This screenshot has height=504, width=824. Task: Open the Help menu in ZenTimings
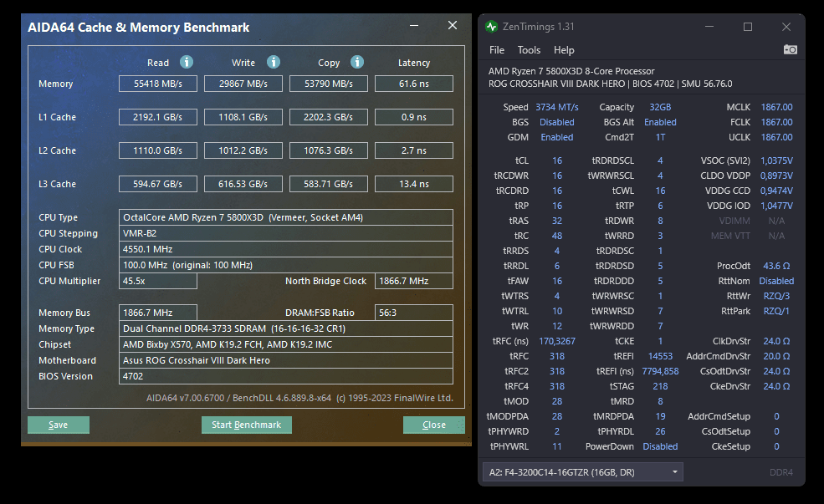pyautogui.click(x=563, y=50)
